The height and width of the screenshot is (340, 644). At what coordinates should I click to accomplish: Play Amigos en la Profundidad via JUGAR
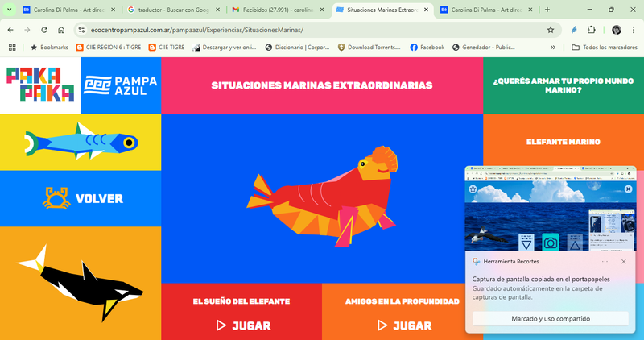tap(404, 325)
